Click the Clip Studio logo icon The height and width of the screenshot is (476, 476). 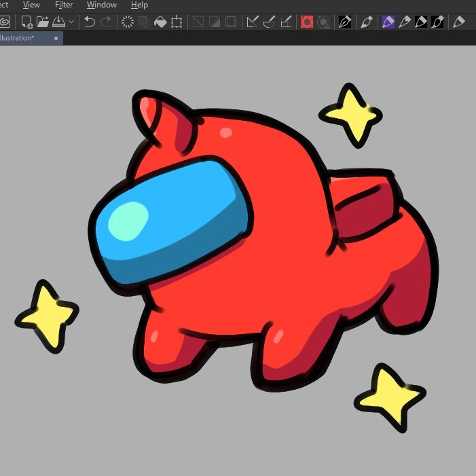tap(4, 22)
